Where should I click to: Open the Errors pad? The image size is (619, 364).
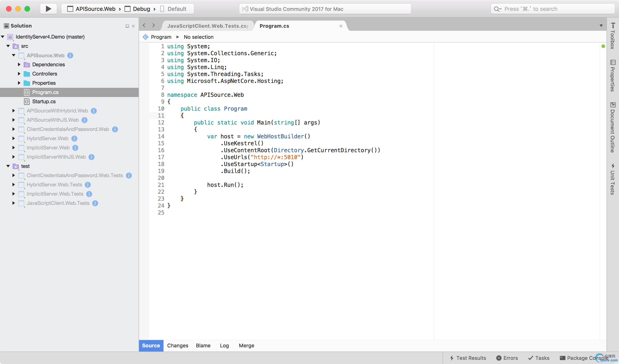tap(507, 358)
